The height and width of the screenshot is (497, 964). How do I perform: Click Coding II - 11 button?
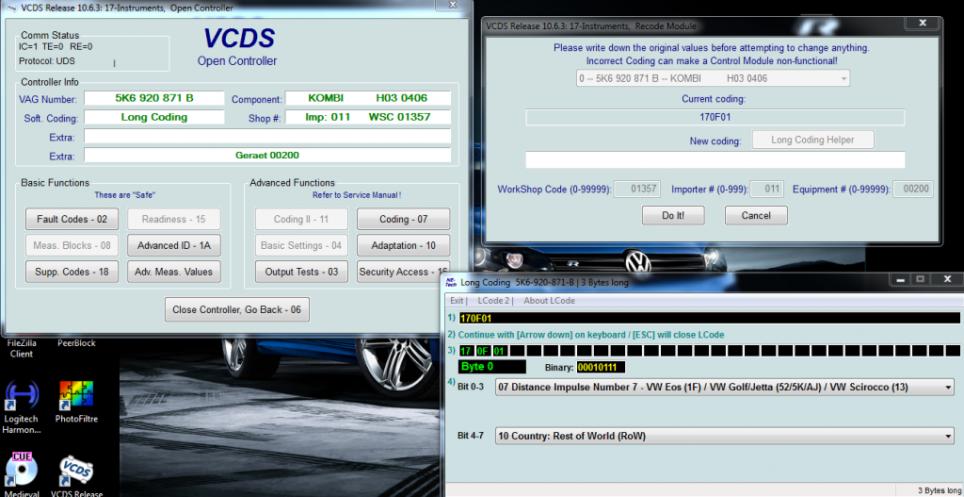pos(301,219)
